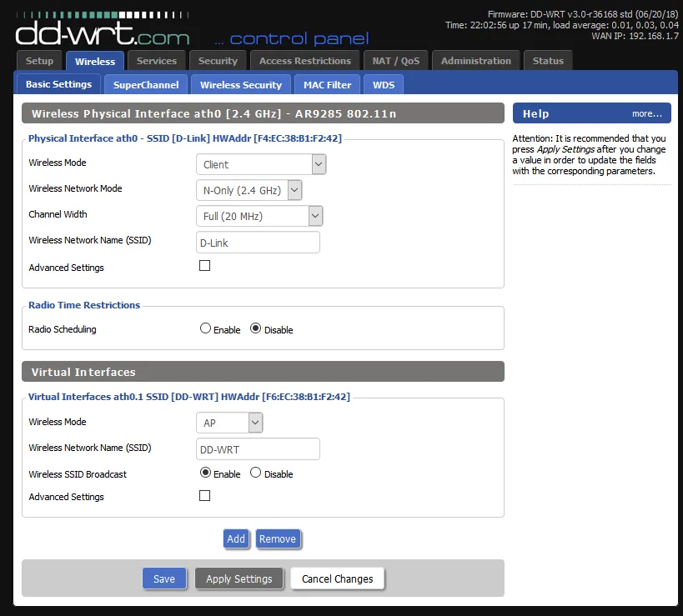The width and height of the screenshot is (683, 616).
Task: Check Advanced Settings under Virtual Interfaces
Action: 204,495
